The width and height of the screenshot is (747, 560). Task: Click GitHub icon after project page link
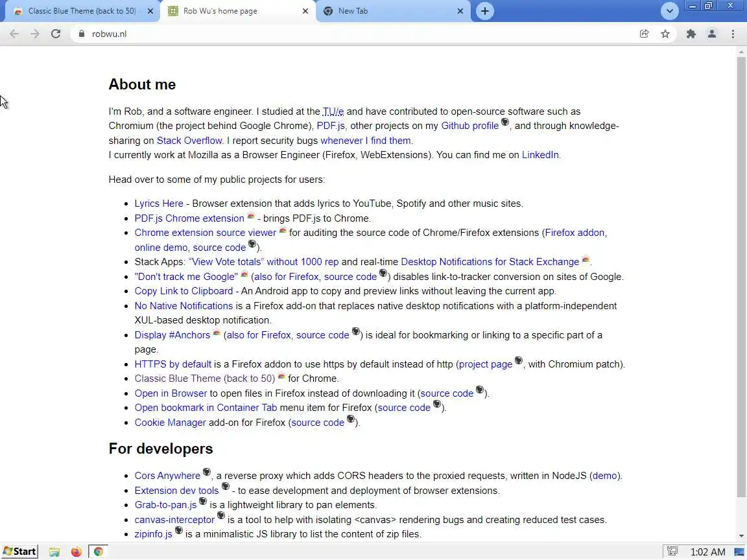coord(518,361)
